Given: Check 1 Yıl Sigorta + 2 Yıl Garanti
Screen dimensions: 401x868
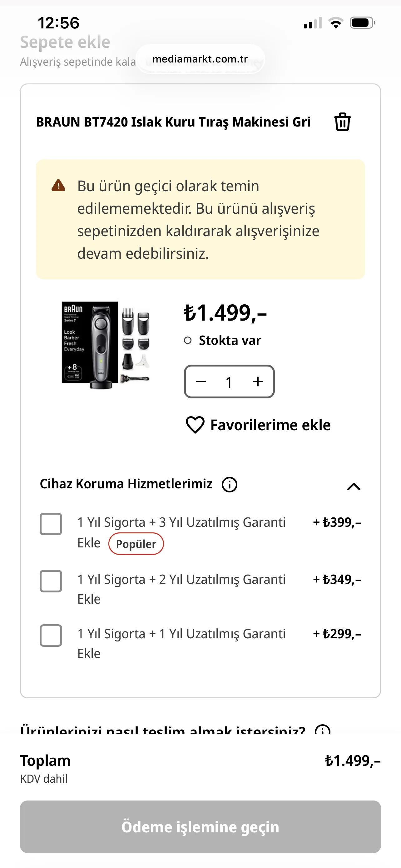Looking at the screenshot, I should click(51, 581).
